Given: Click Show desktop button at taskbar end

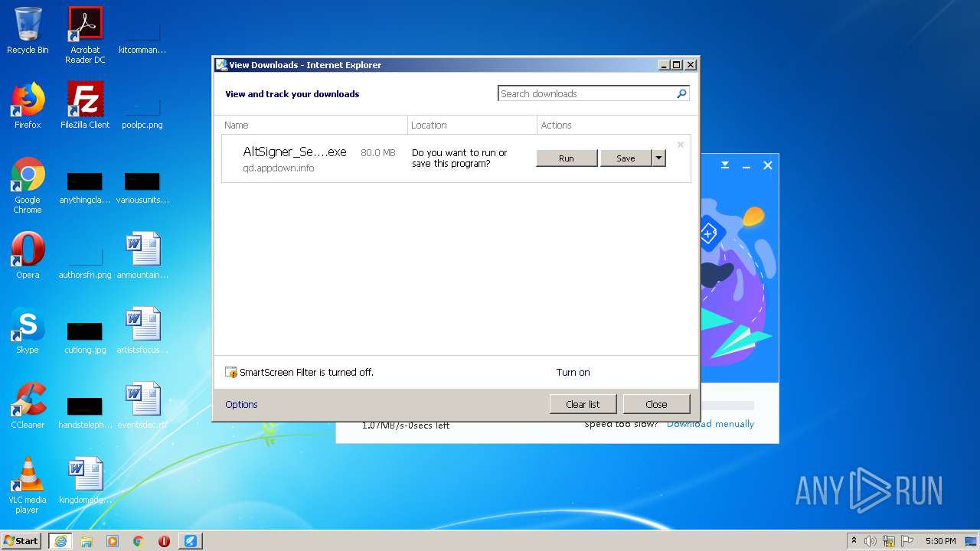Looking at the screenshot, I should click(971, 541).
